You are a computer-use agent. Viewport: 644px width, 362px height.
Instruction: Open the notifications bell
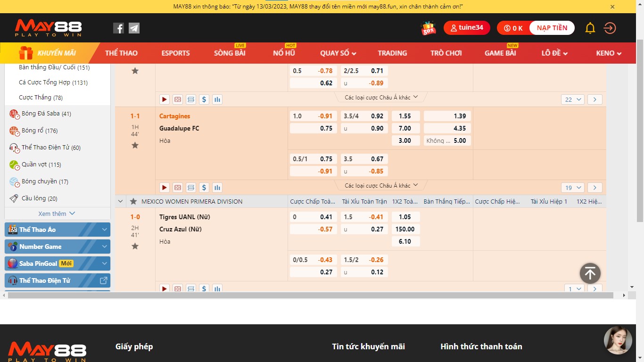[590, 28]
